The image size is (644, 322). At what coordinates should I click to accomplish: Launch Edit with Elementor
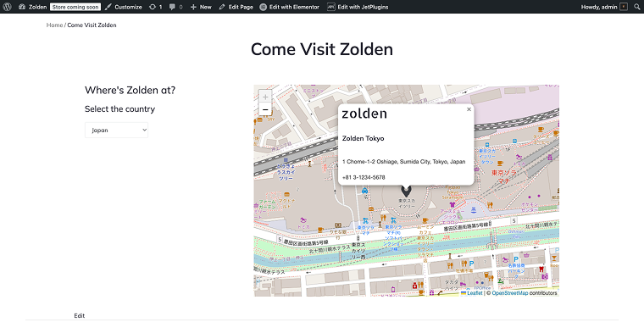pyautogui.click(x=290, y=7)
